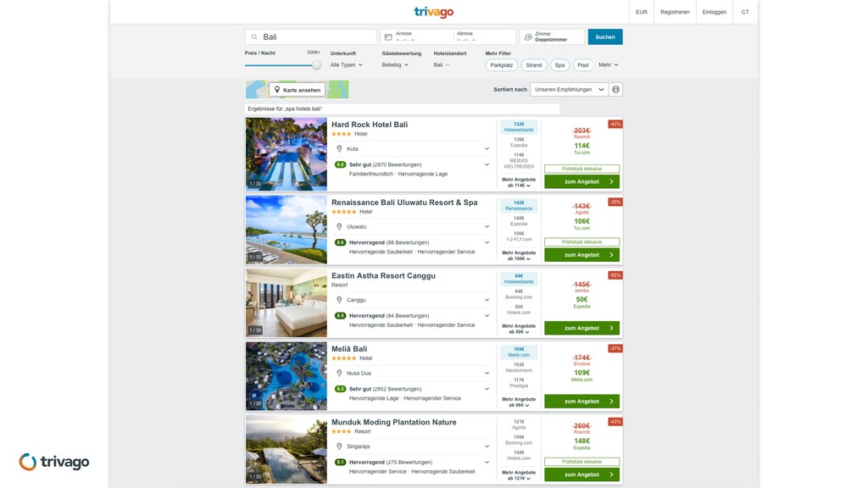Click location pin icon for Singaraja
The height and width of the screenshot is (488, 868).
click(339, 446)
